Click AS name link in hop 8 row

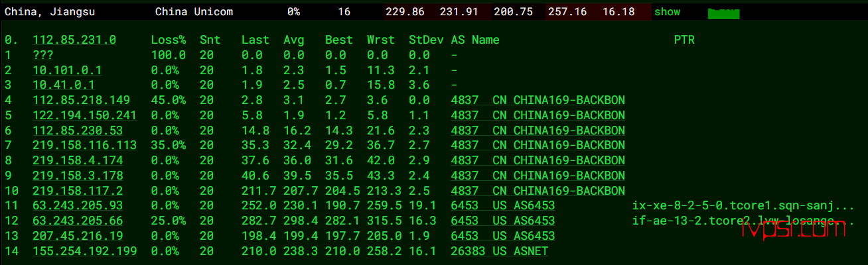538,160
